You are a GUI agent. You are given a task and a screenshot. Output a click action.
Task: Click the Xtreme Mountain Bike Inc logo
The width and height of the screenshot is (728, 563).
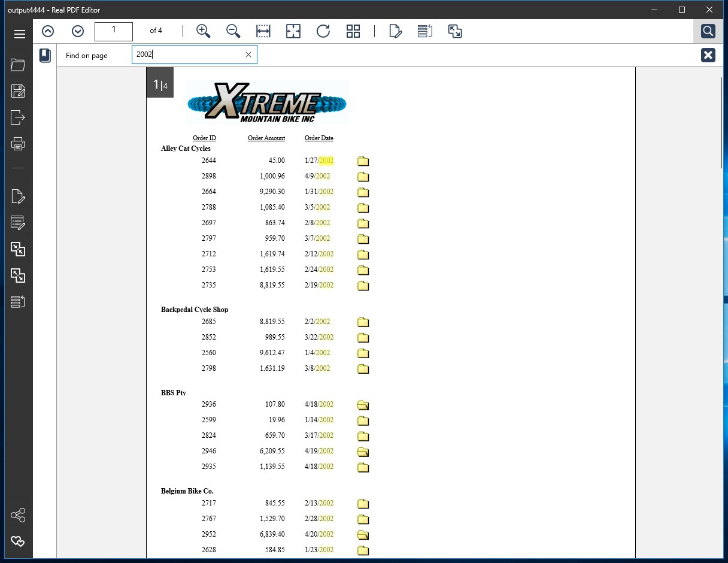pyautogui.click(x=267, y=102)
